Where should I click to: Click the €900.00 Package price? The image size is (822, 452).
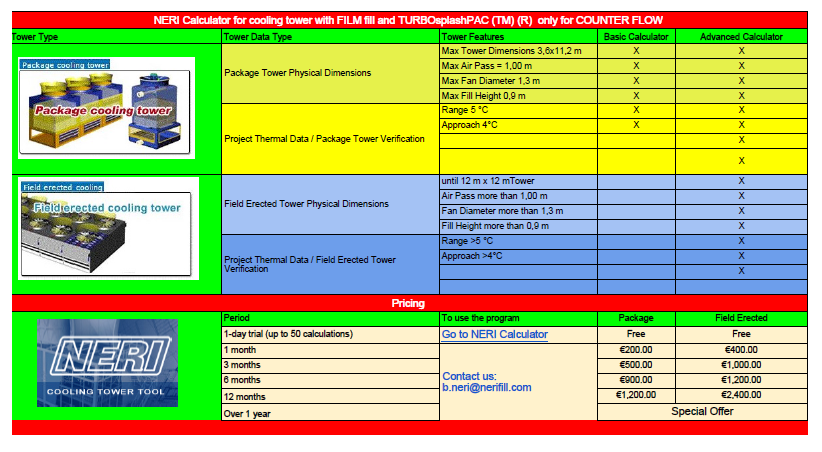[636, 381]
